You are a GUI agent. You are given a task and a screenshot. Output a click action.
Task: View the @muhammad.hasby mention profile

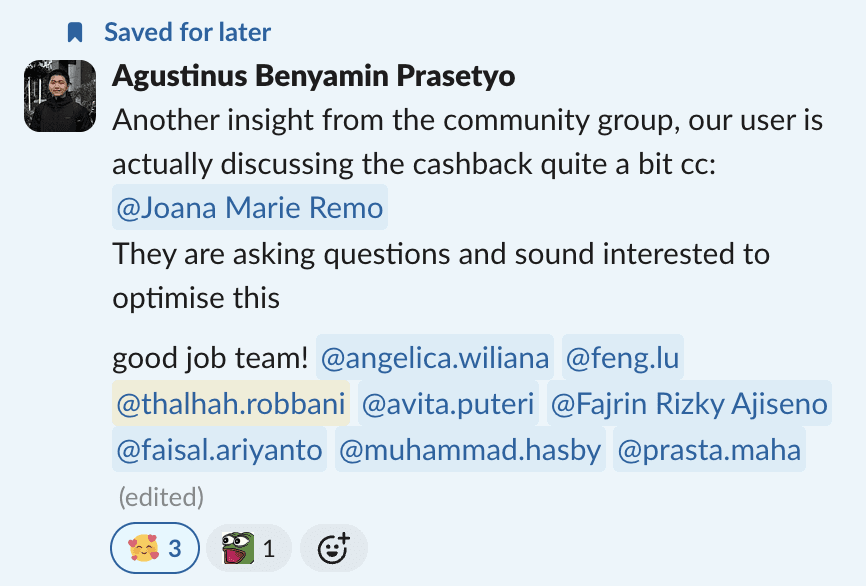pyautogui.click(x=470, y=450)
